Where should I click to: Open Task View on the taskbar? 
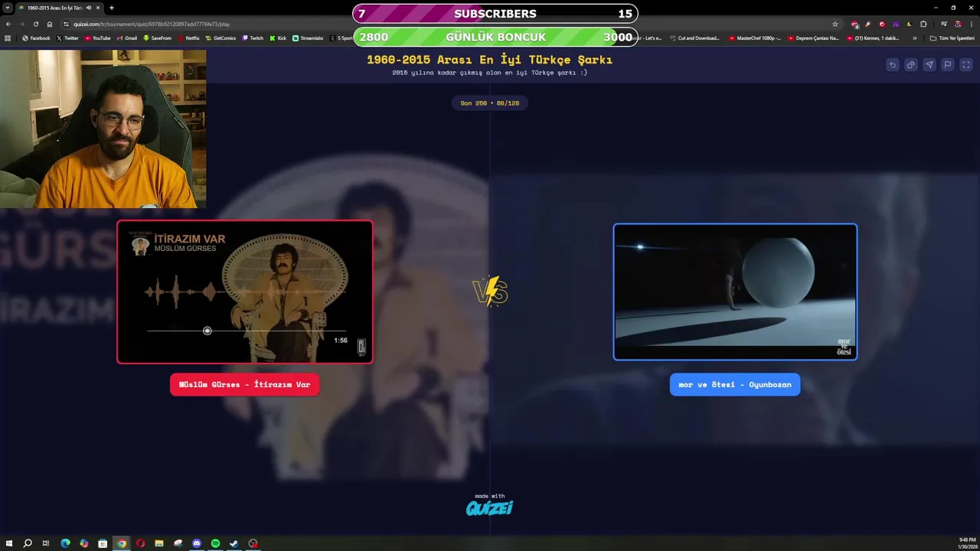[x=46, y=543]
